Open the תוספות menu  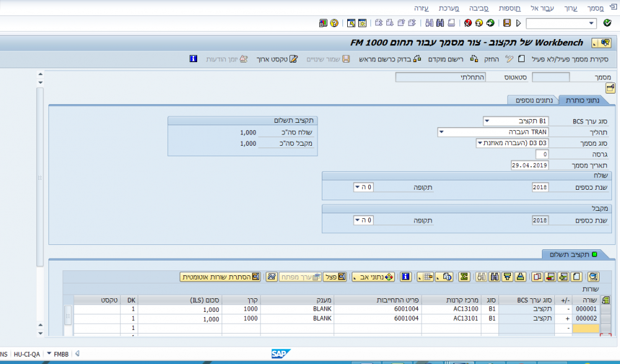(x=510, y=8)
